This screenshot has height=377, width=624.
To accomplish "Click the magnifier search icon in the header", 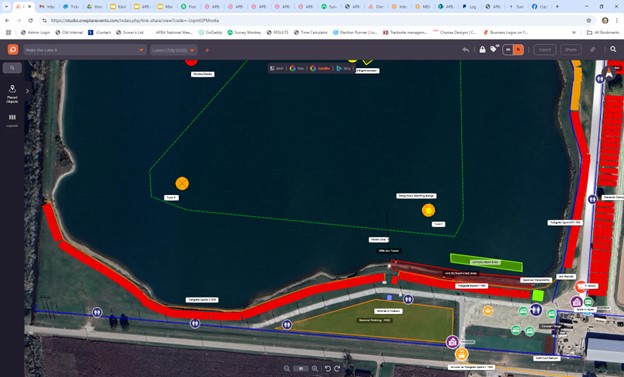I will (x=613, y=49).
